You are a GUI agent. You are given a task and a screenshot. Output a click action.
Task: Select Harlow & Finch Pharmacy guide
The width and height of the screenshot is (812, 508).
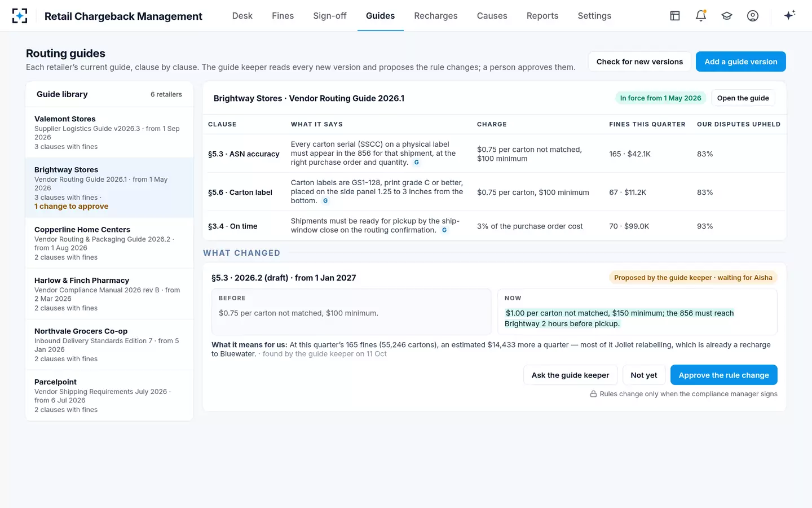point(109,294)
